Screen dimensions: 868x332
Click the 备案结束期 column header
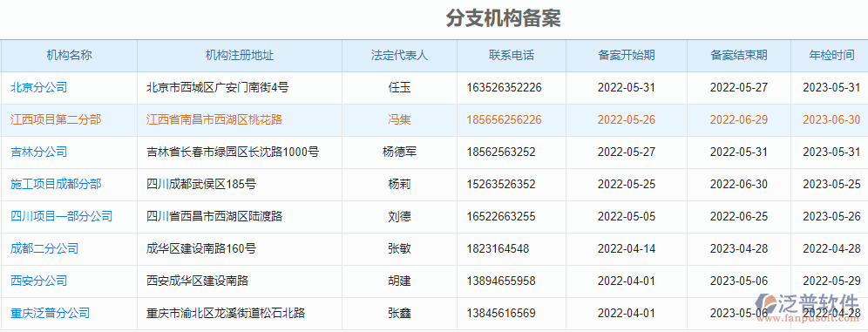point(739,56)
